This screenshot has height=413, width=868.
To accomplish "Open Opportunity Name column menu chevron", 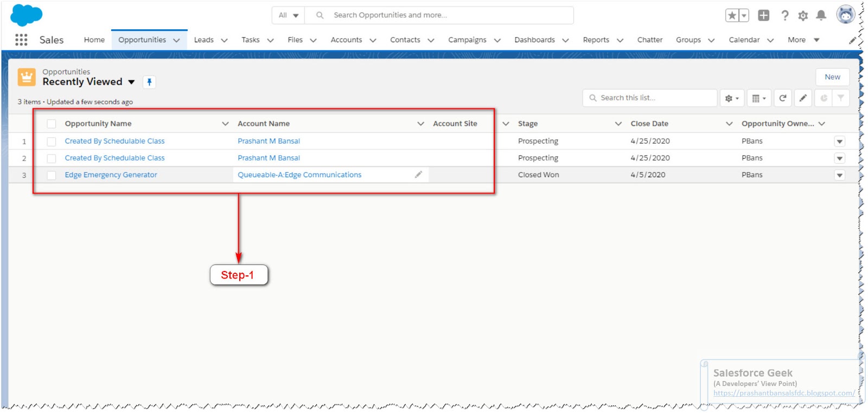I will tap(225, 124).
